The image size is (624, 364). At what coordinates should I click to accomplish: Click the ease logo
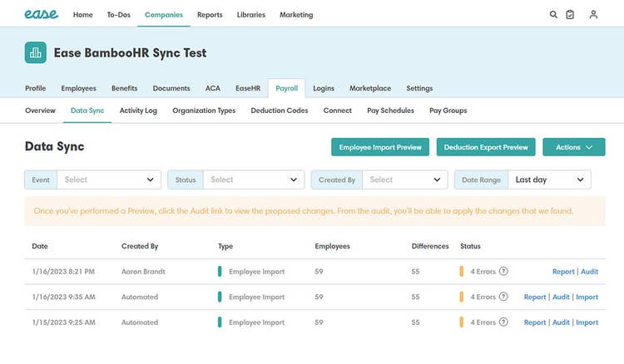click(42, 14)
